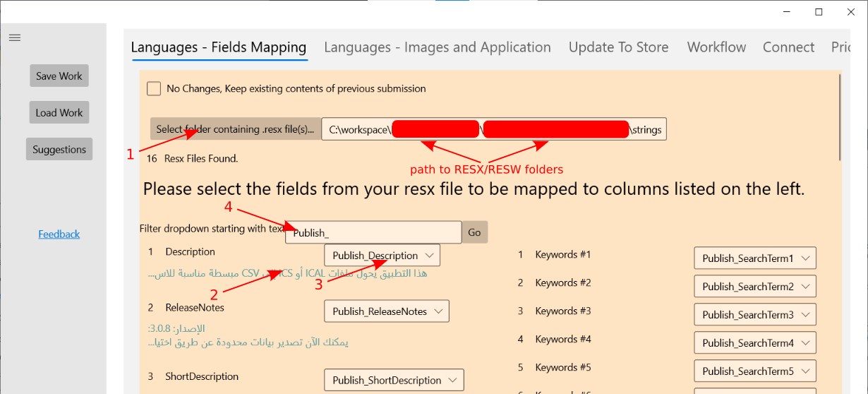Viewport: 868px width, 394px height.
Task: Maximize the application window
Action: point(819,11)
